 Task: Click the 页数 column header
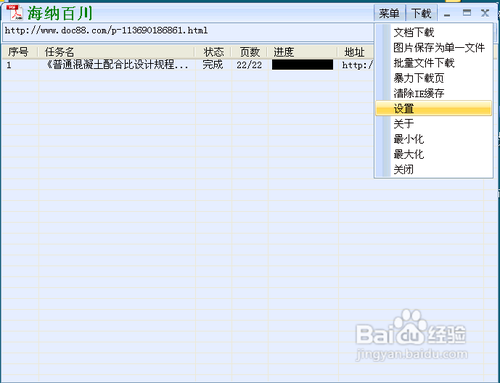[x=250, y=52]
